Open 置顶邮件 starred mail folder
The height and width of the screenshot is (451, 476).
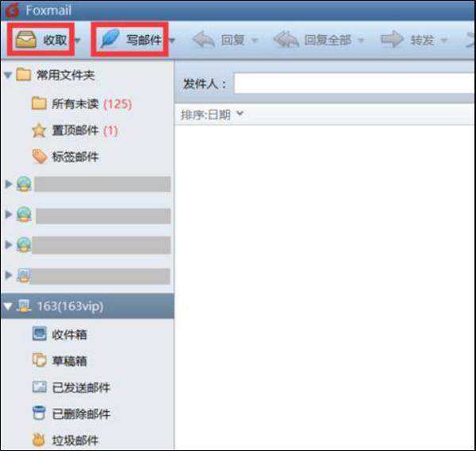click(x=75, y=131)
